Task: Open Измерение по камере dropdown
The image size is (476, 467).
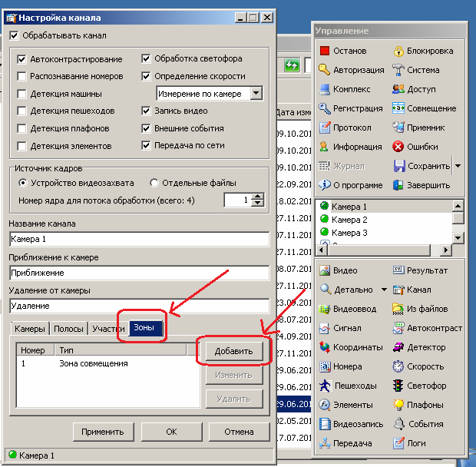Action: pyautogui.click(x=256, y=94)
